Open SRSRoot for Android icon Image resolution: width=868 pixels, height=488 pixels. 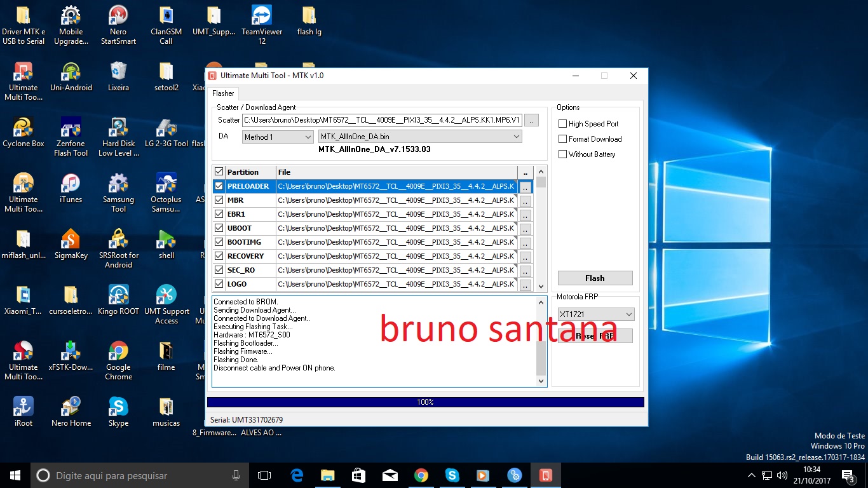tap(118, 249)
